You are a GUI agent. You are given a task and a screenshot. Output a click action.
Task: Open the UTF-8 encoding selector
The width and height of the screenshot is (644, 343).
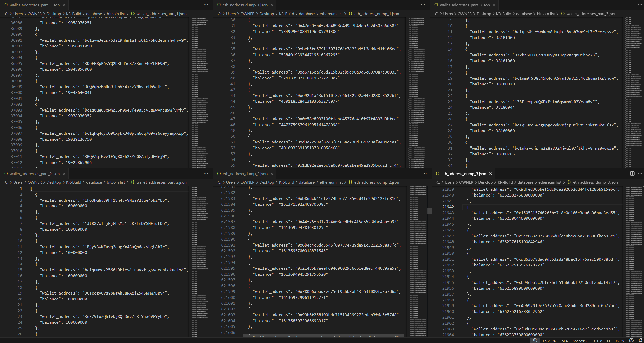click(597, 341)
